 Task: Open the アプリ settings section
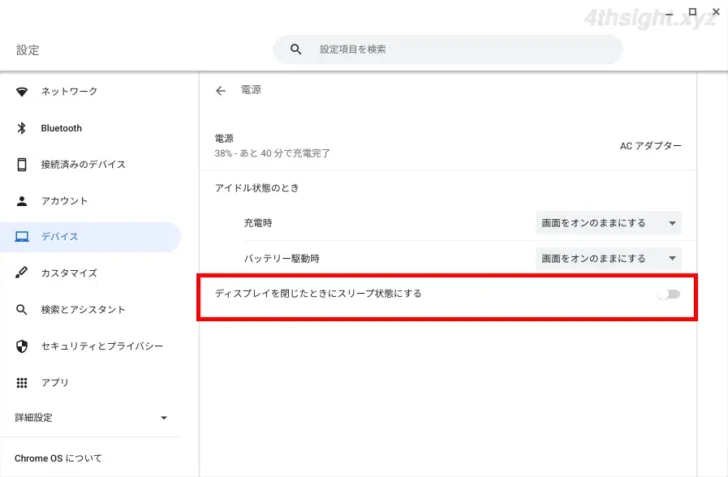coord(91,383)
